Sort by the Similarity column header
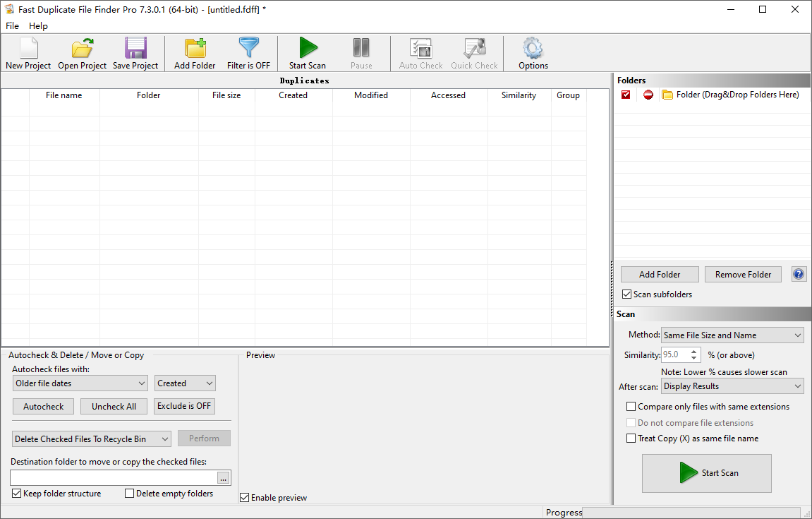The image size is (812, 519). (519, 95)
